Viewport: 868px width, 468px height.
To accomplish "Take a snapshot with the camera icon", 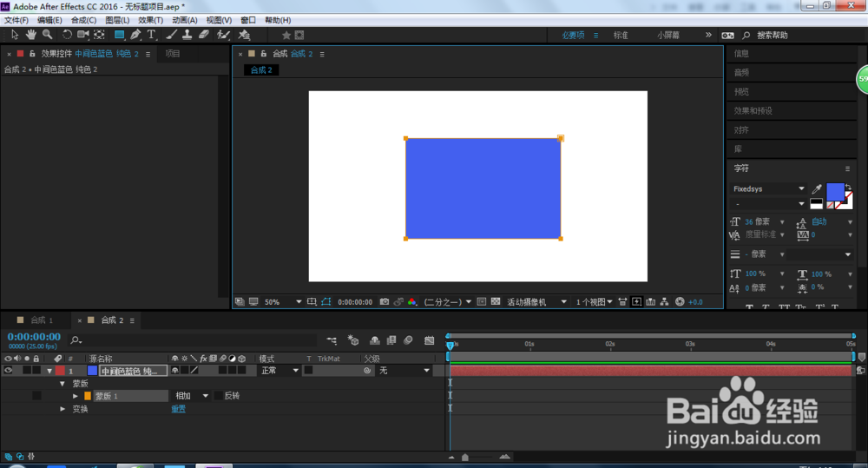I will pos(385,302).
